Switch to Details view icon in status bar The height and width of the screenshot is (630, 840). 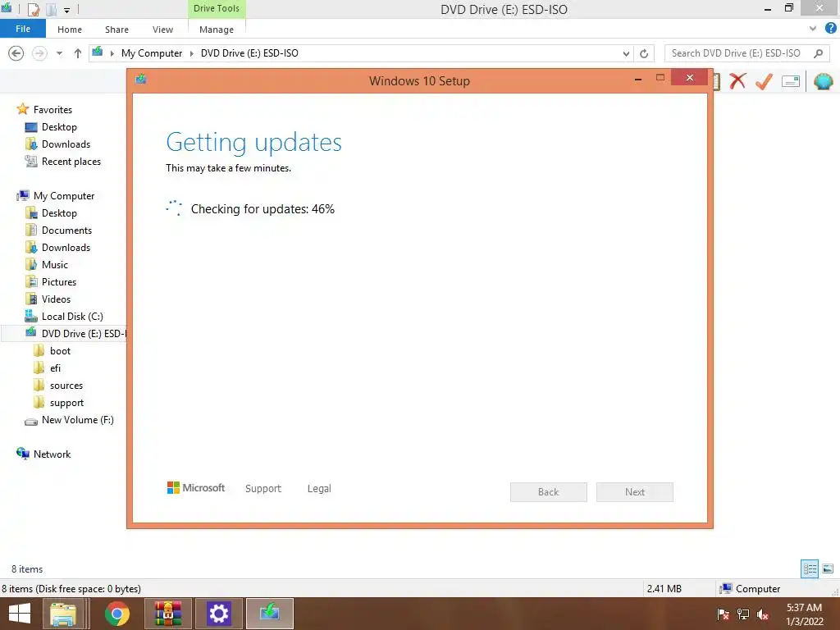pos(810,569)
